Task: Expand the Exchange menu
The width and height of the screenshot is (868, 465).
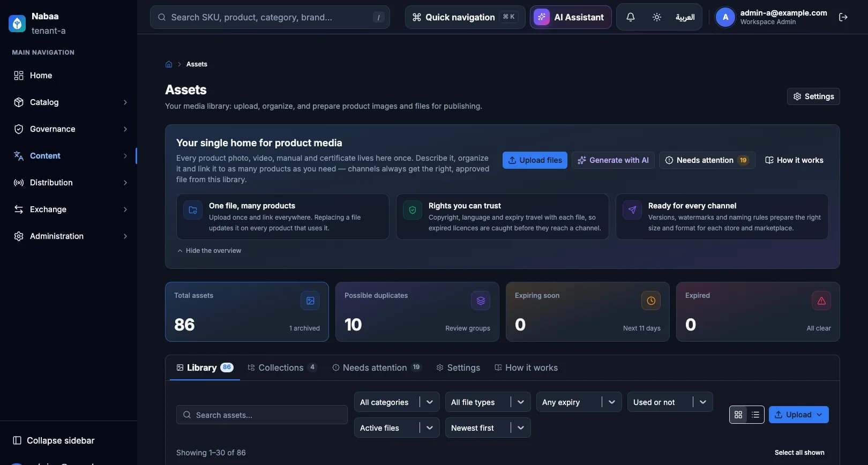Action: click(70, 209)
